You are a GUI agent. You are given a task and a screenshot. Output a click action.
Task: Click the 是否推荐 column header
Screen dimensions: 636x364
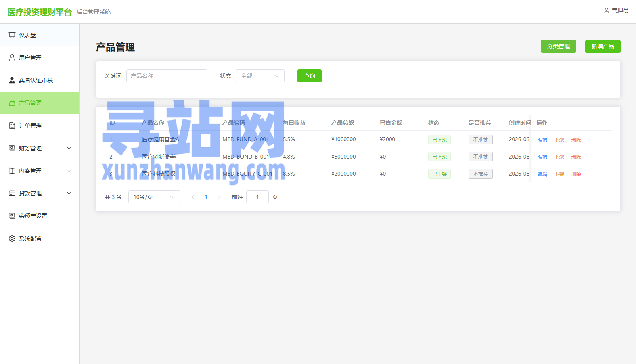480,123
